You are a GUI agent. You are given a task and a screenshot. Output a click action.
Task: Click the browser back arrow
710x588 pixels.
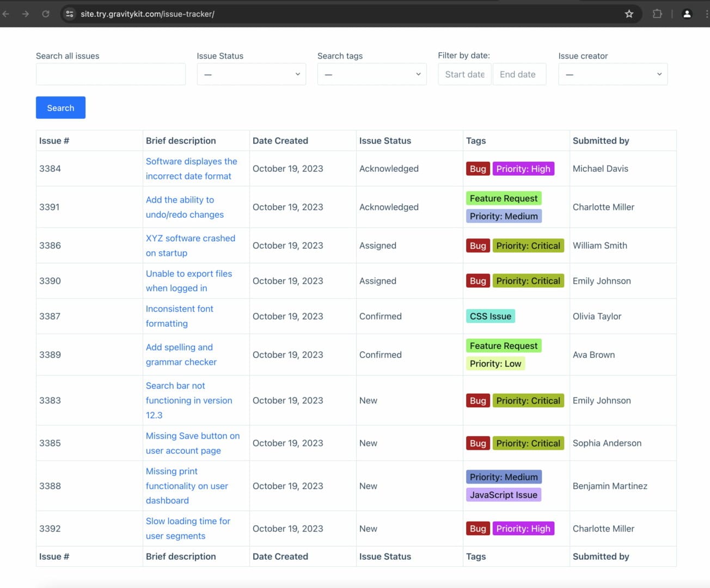point(6,14)
